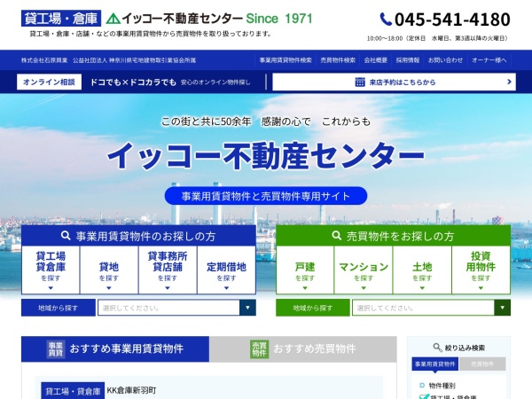Switch to おすすめ売買物件 tab

pos(303,348)
